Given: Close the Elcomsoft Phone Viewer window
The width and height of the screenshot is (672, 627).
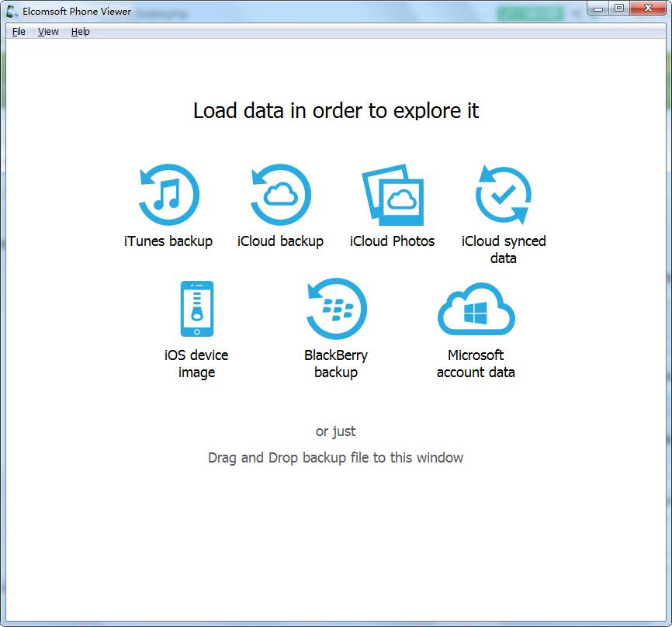Looking at the screenshot, I should pyautogui.click(x=648, y=8).
